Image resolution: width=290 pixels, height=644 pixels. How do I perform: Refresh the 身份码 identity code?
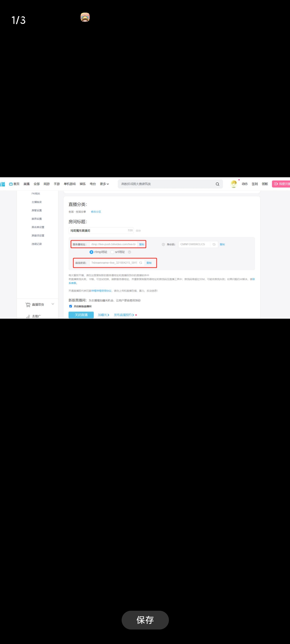point(214,244)
